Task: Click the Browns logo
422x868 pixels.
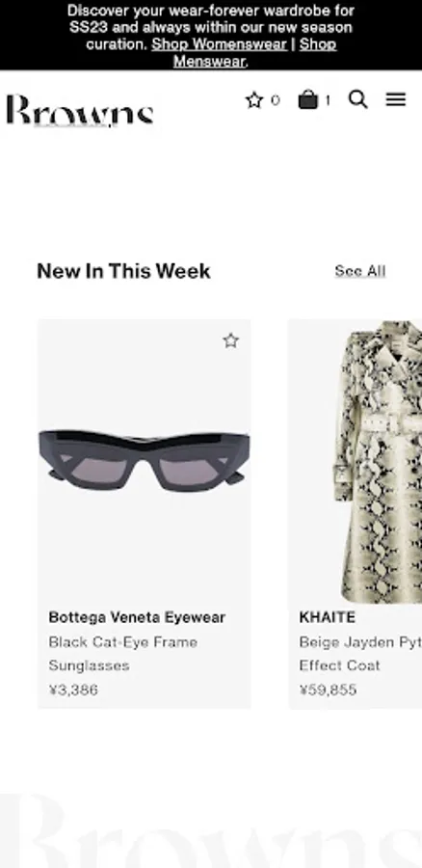Action: [x=80, y=110]
